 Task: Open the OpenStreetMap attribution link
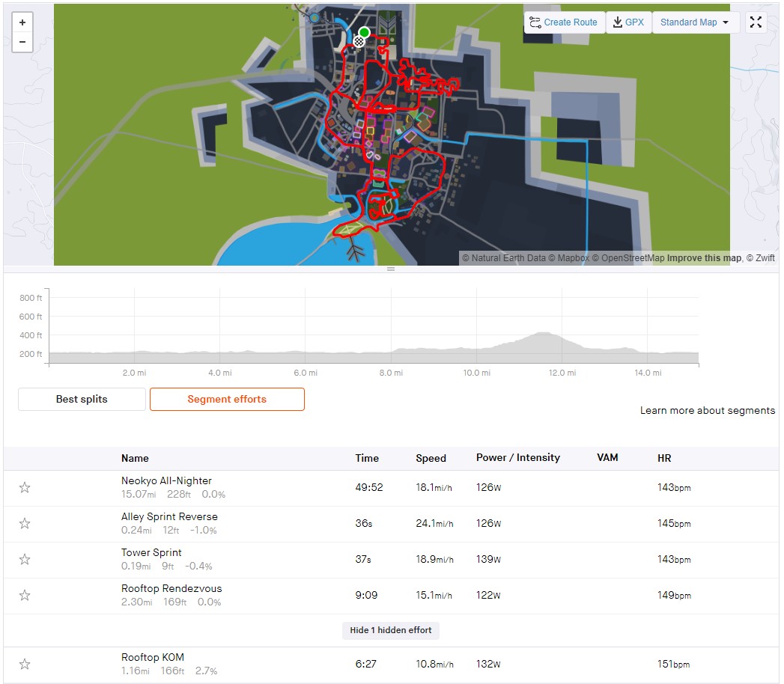click(x=628, y=258)
